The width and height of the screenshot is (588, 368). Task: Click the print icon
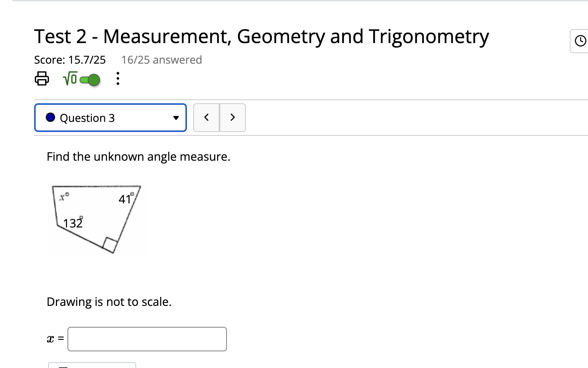(42, 78)
